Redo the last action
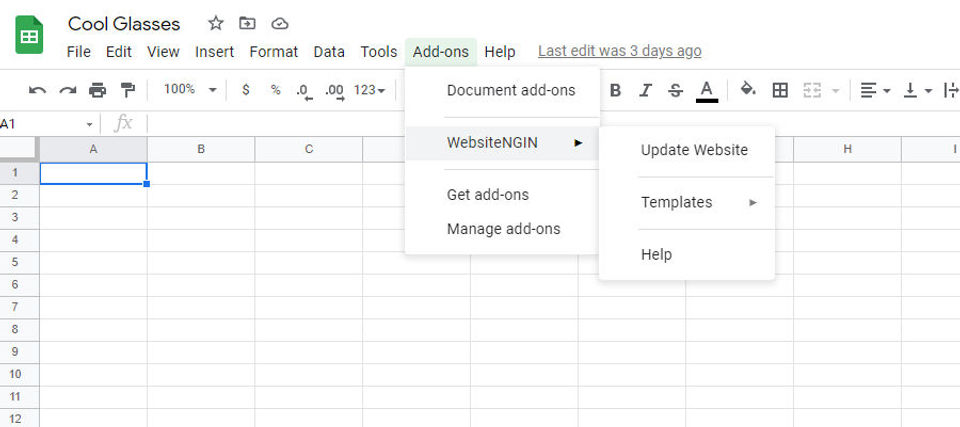Viewport: 960px width, 427px height. pos(67,91)
